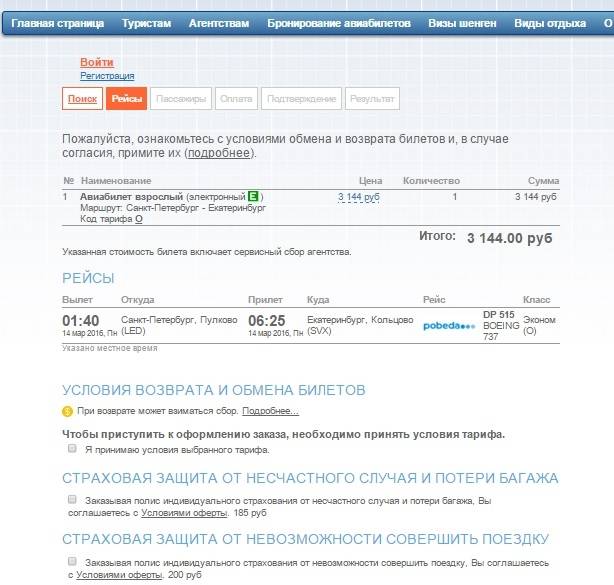Screen dimensions: 614x585
Task: Open Виды отдыха menu item
Action: (x=550, y=23)
